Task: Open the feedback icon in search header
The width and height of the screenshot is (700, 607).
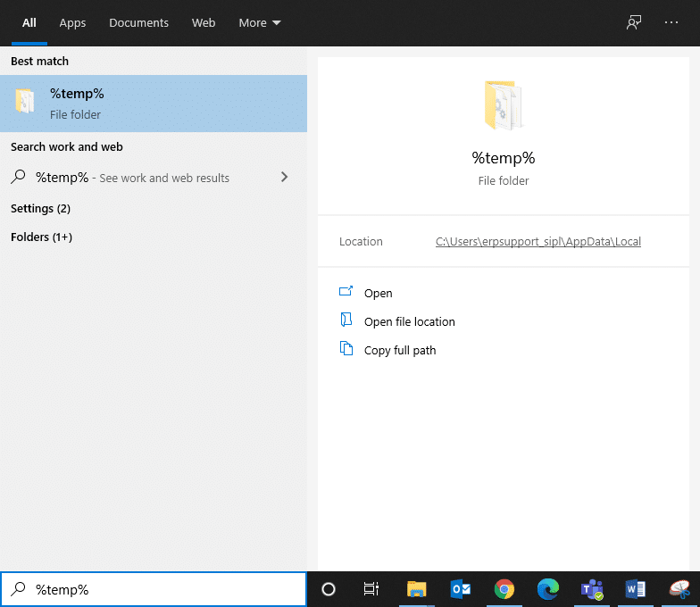Action: coord(634,23)
